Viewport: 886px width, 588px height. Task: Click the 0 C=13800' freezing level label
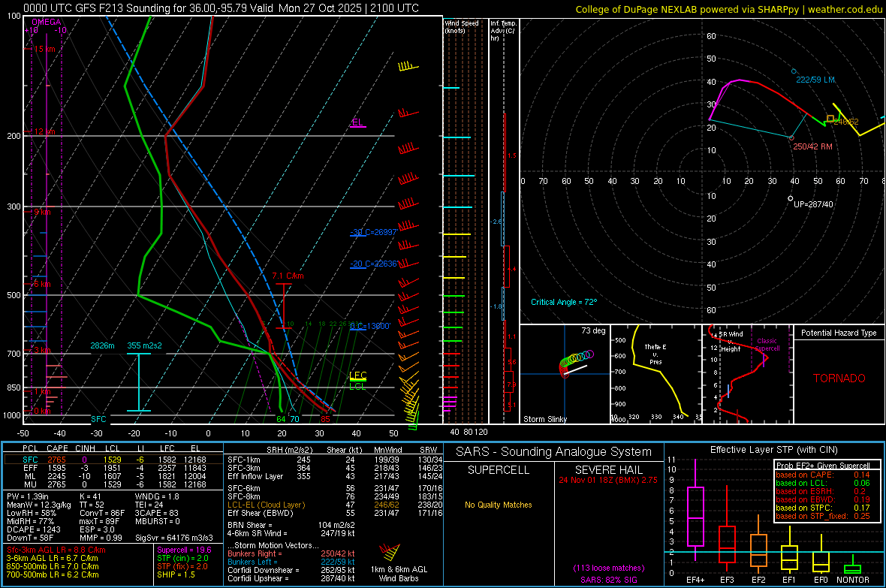click(370, 326)
